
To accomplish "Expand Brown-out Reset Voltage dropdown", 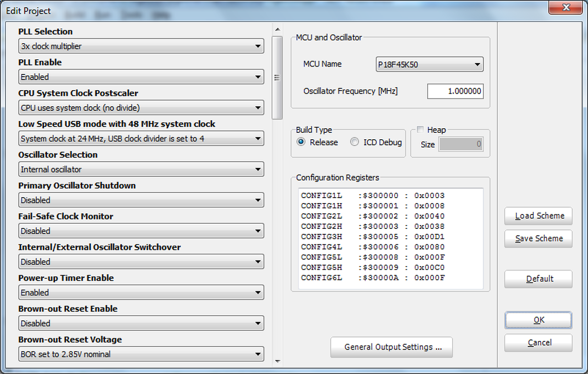I will (141, 354).
